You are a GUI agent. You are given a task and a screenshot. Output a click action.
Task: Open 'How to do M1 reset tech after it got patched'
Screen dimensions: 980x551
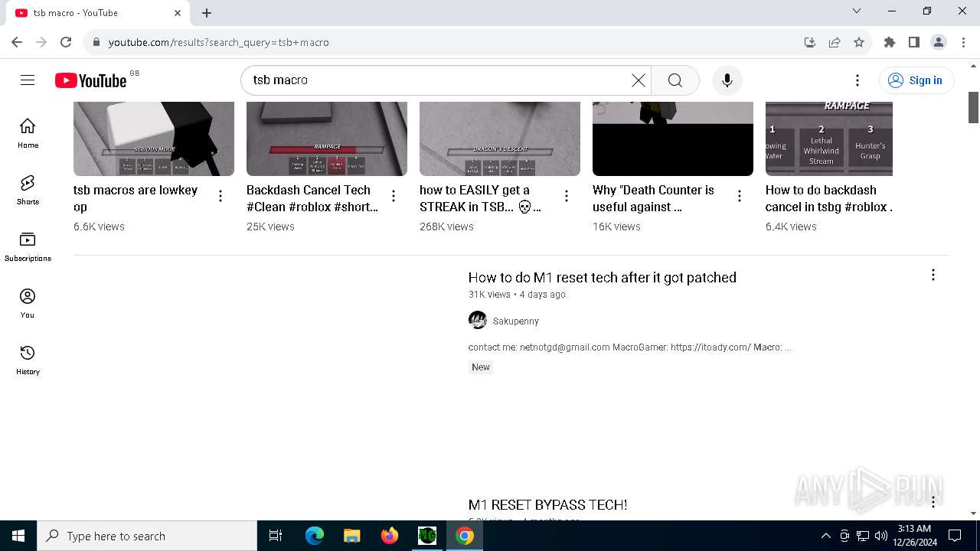point(603,277)
